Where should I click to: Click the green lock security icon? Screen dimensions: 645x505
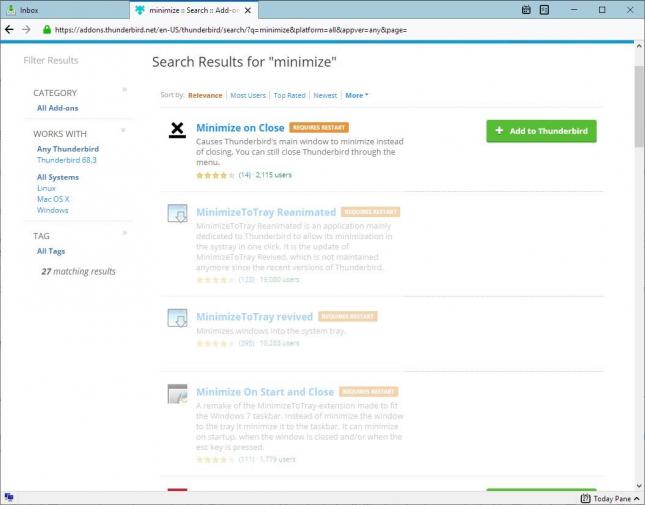tap(47, 29)
